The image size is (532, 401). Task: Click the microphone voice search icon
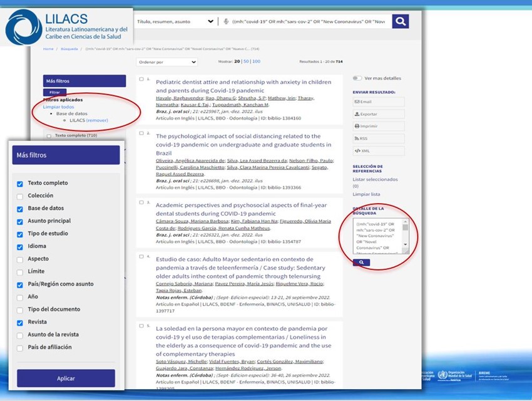[x=227, y=21]
